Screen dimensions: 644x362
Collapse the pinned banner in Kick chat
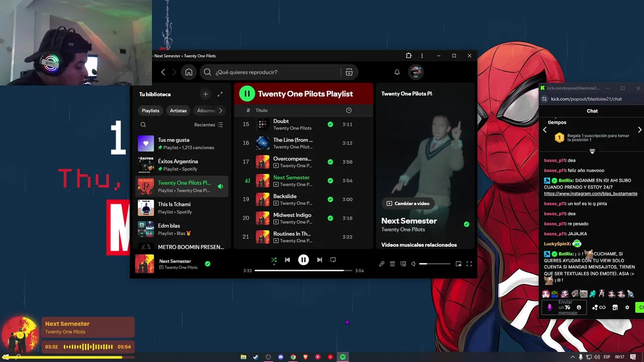point(592,151)
